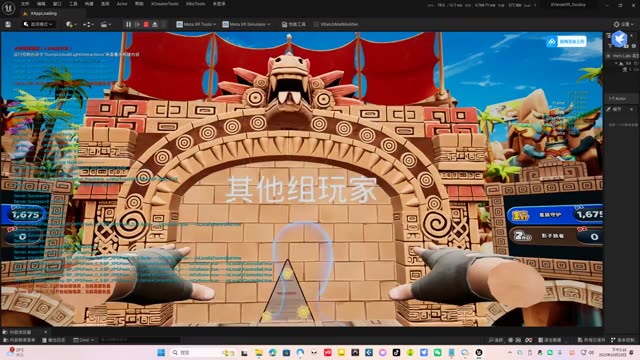640x360 pixels.
Task: Click the 性能工具 toolbar button
Action: [x=293, y=24]
